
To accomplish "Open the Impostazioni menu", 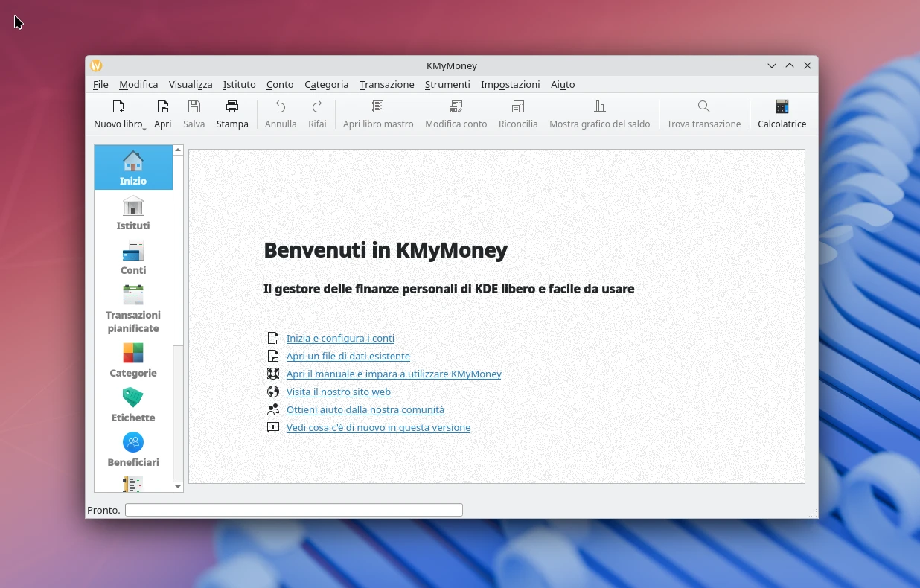I will 510,84.
